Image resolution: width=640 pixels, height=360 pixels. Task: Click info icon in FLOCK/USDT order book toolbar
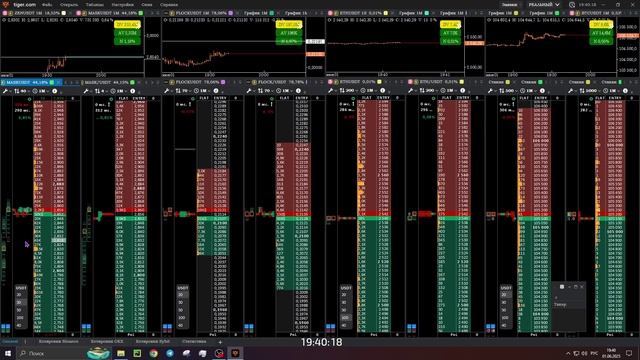[x=298, y=91]
